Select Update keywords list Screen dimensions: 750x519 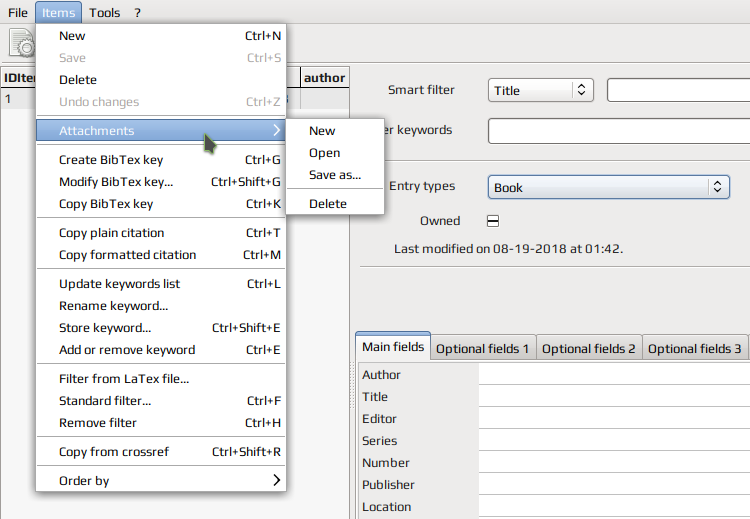[x=161, y=284]
